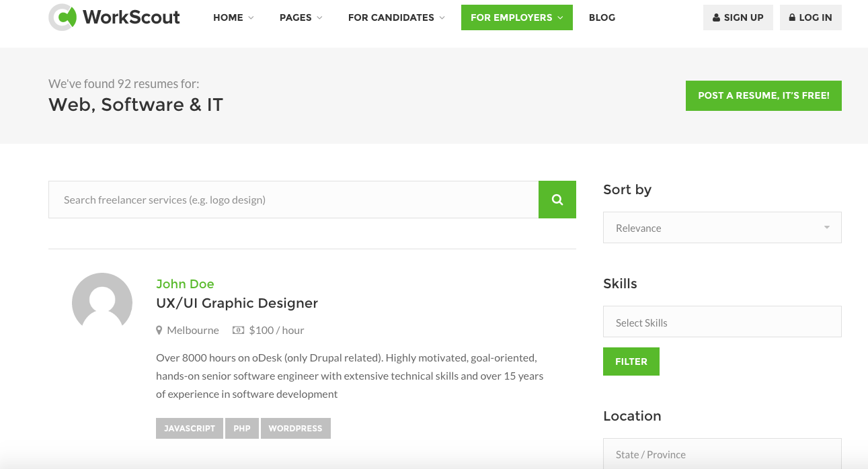Click the lock icon in Log In
The height and width of the screenshot is (469, 868).
[x=792, y=17]
